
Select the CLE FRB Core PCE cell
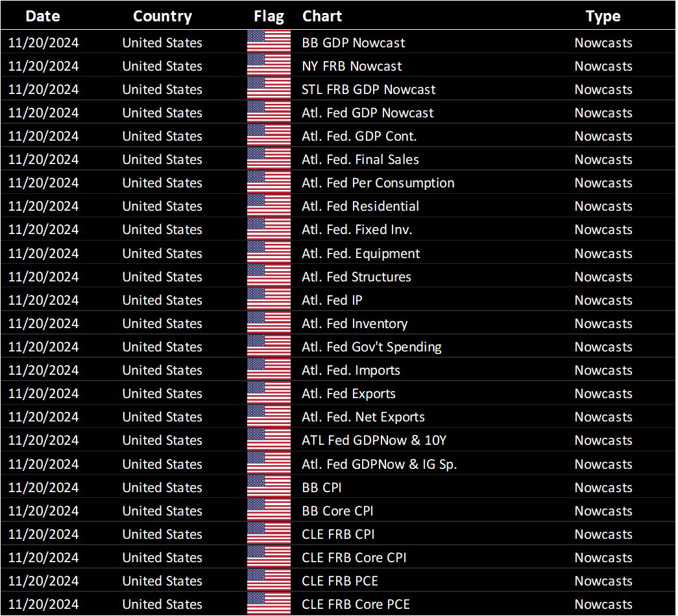(x=356, y=604)
